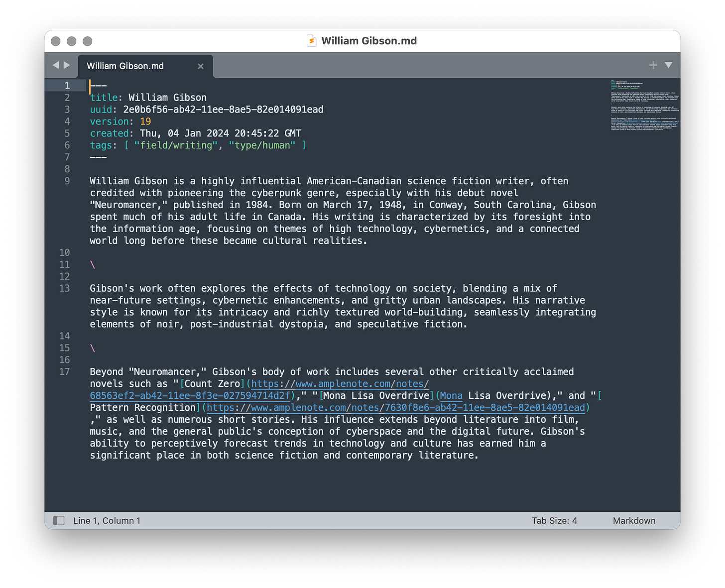725x588 pixels.
Task: Click the [Count Zero] link label text
Action: [212, 384]
